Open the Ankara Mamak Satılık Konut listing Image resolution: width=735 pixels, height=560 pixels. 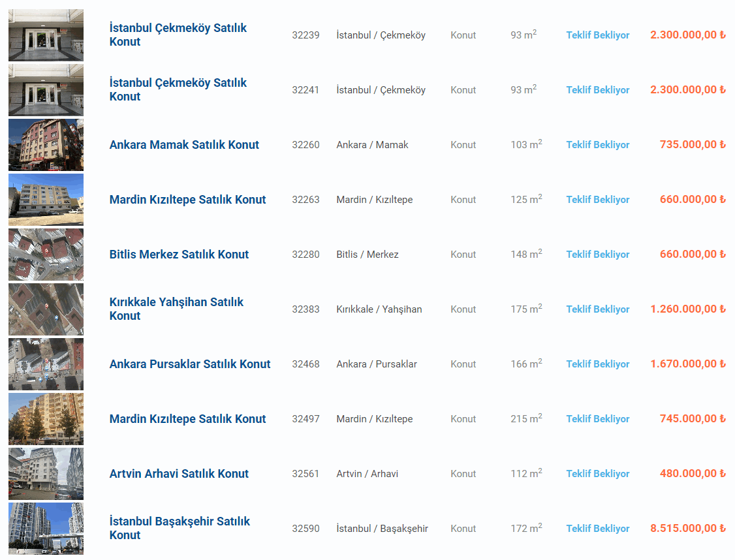pyautogui.click(x=184, y=145)
